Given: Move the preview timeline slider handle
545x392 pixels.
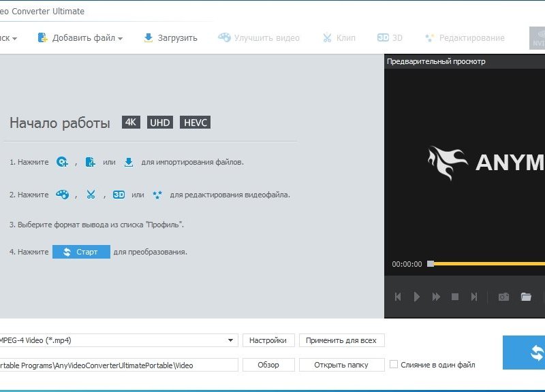Looking at the screenshot, I should coord(431,264).
